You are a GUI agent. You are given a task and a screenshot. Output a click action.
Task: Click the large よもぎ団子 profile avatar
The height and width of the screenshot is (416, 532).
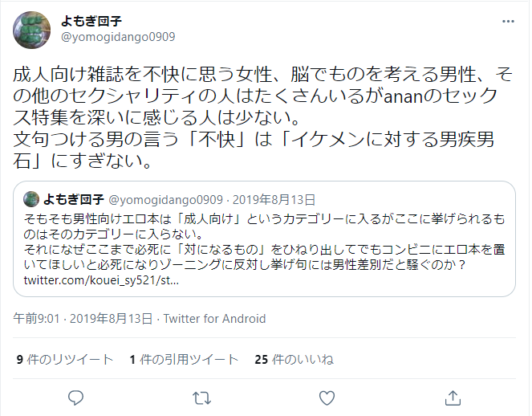(x=31, y=30)
